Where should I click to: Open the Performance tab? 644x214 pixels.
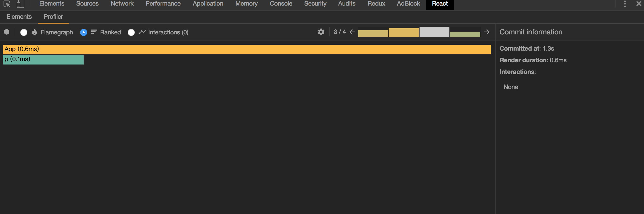pos(163,4)
